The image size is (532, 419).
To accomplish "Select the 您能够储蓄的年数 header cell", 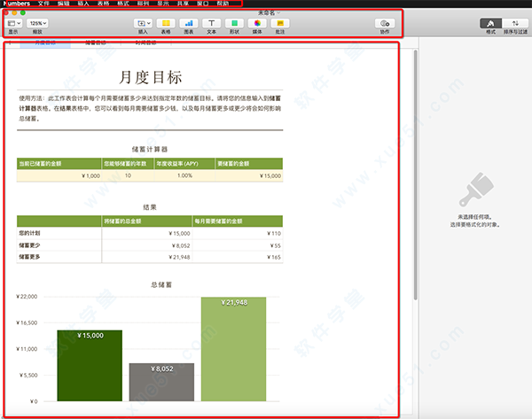I will click(128, 164).
